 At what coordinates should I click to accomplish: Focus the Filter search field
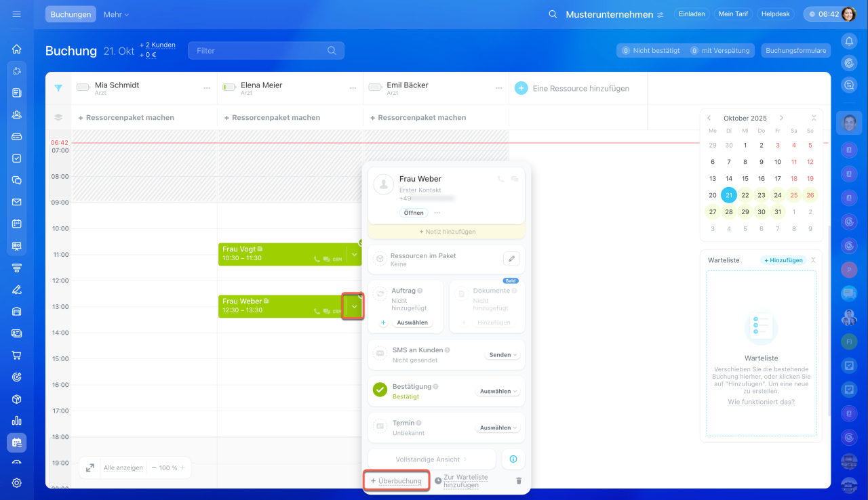click(x=266, y=51)
